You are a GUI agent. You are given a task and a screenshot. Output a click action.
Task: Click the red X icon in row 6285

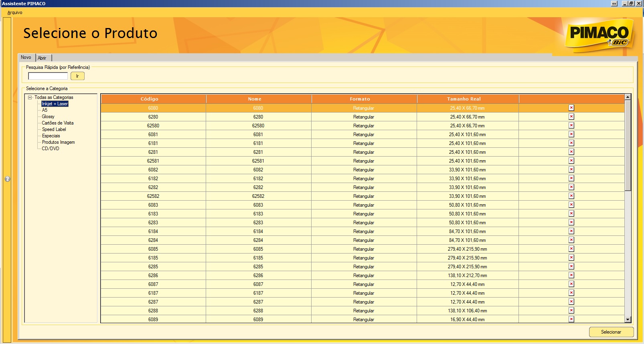click(571, 266)
